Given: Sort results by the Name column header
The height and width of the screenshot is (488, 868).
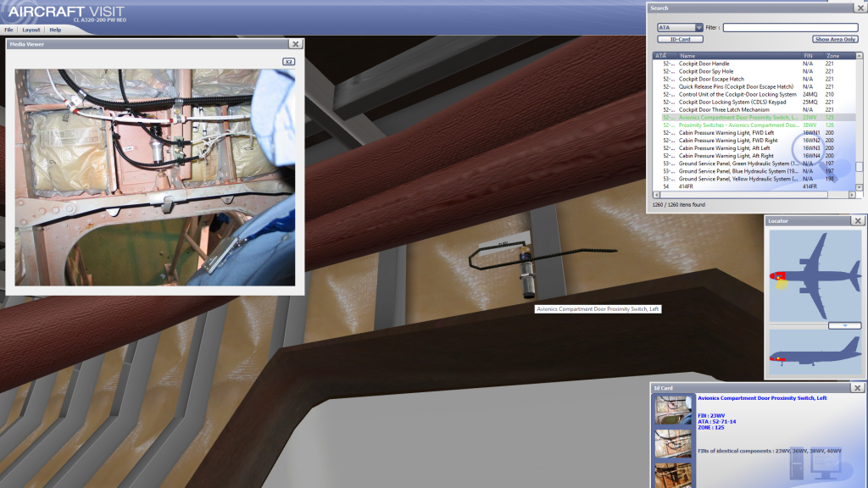Looking at the screenshot, I should click(x=739, y=56).
